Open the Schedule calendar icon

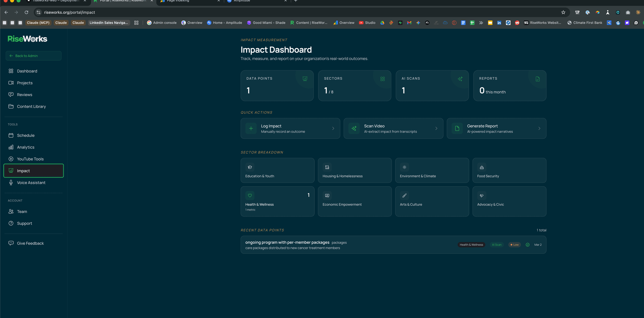11,135
